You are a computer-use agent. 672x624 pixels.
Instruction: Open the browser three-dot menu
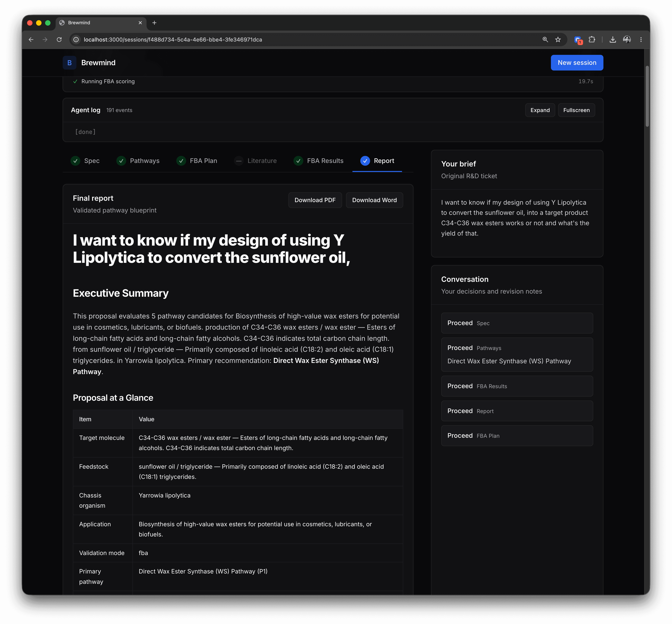tap(641, 40)
